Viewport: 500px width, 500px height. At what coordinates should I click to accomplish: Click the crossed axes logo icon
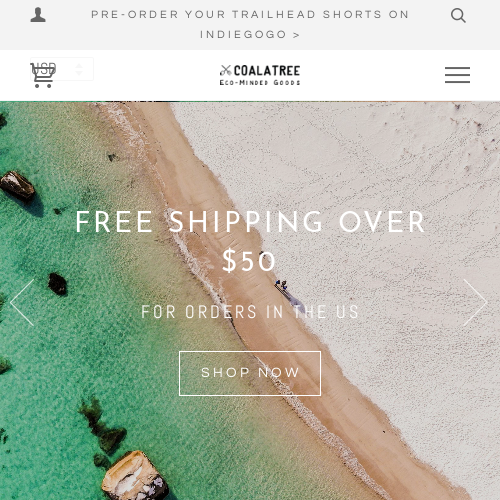coord(226,70)
